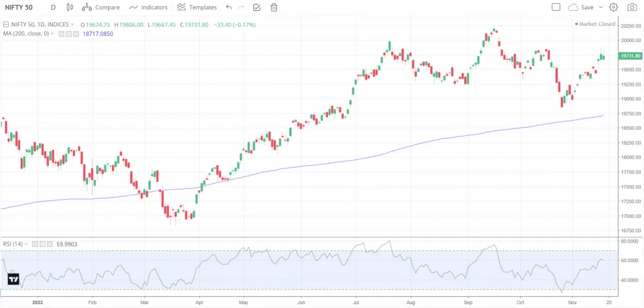This screenshot has width=644, height=308.
Task: Expand the RSI (14) dropdown arrow
Action: (26, 244)
